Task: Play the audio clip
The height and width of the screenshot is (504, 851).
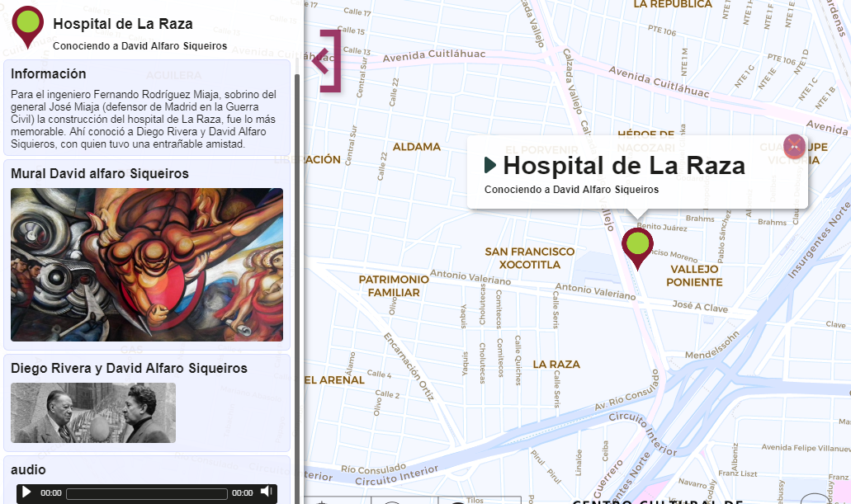Action: 26,492
